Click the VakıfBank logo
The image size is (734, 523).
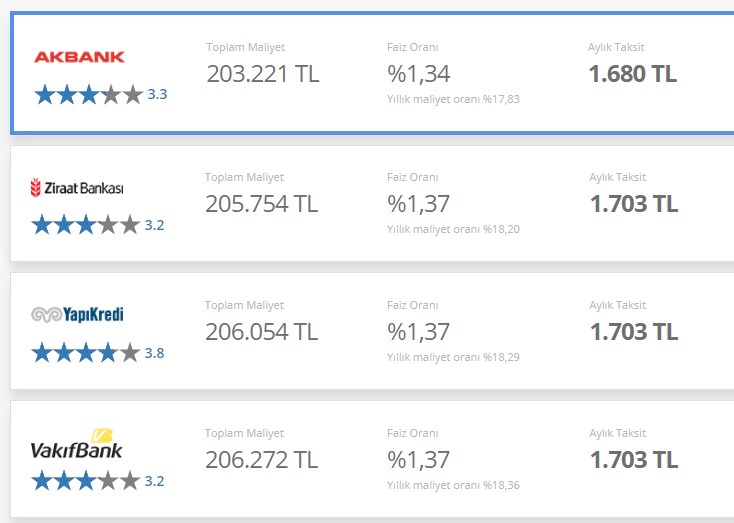pyautogui.click(x=76, y=445)
